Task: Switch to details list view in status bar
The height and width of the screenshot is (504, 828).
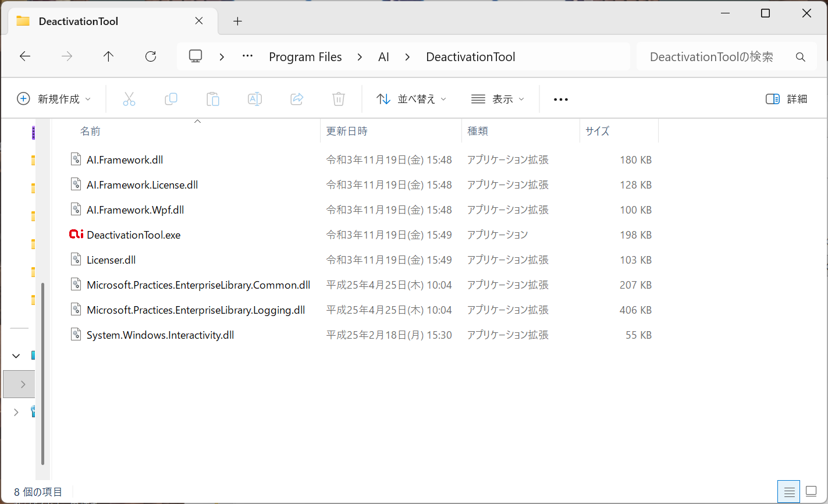Action: pyautogui.click(x=789, y=492)
